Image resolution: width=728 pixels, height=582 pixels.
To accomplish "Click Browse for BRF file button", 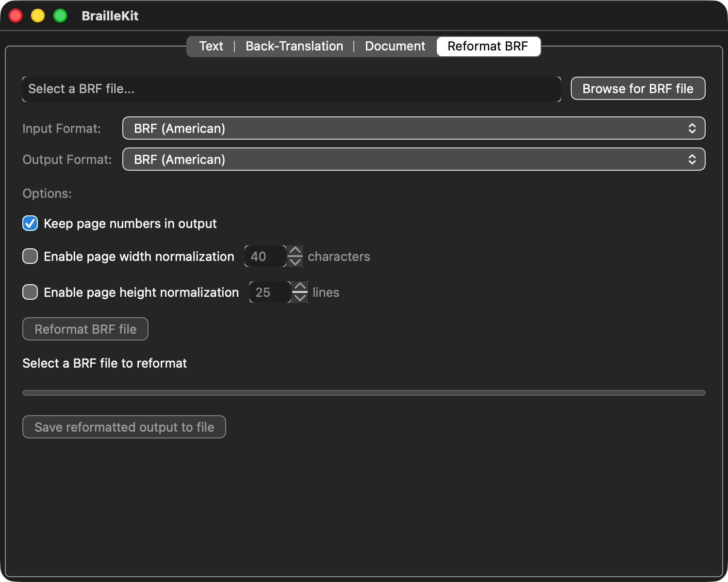I will tap(638, 89).
